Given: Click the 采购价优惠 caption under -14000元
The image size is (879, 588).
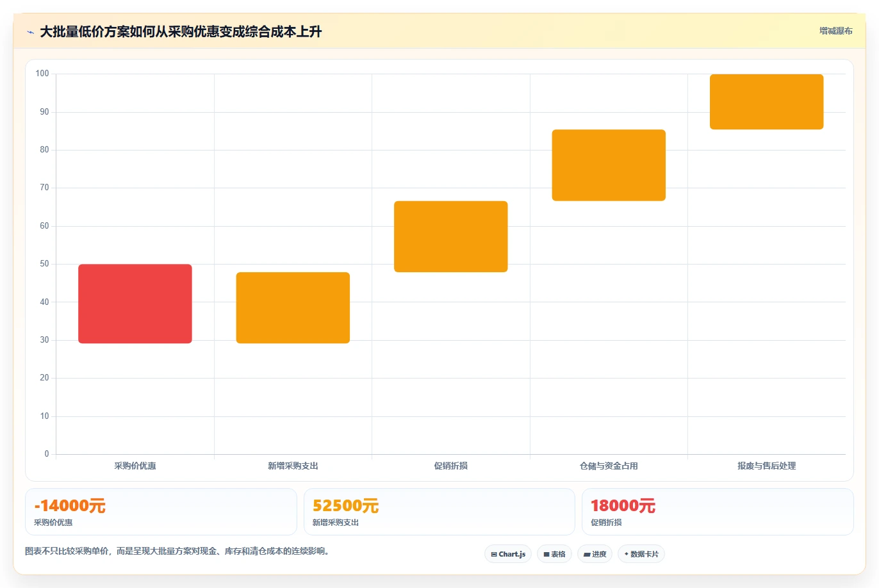Looking at the screenshot, I should pyautogui.click(x=53, y=523).
